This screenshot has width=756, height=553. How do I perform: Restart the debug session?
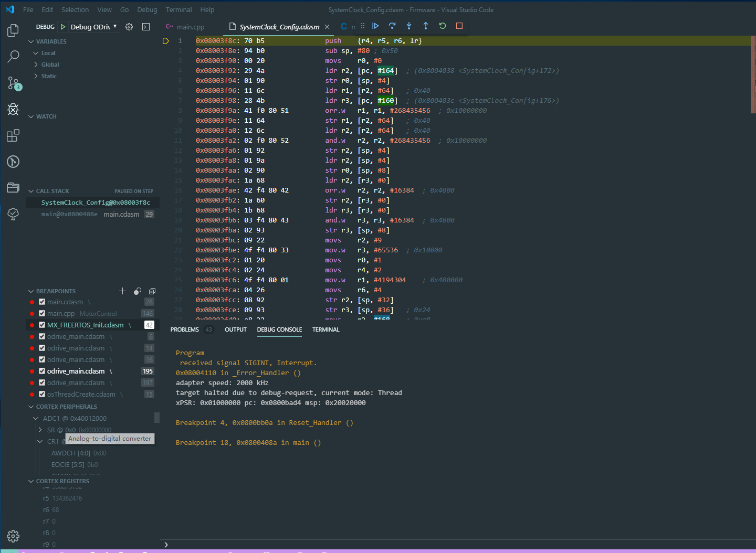tap(443, 26)
